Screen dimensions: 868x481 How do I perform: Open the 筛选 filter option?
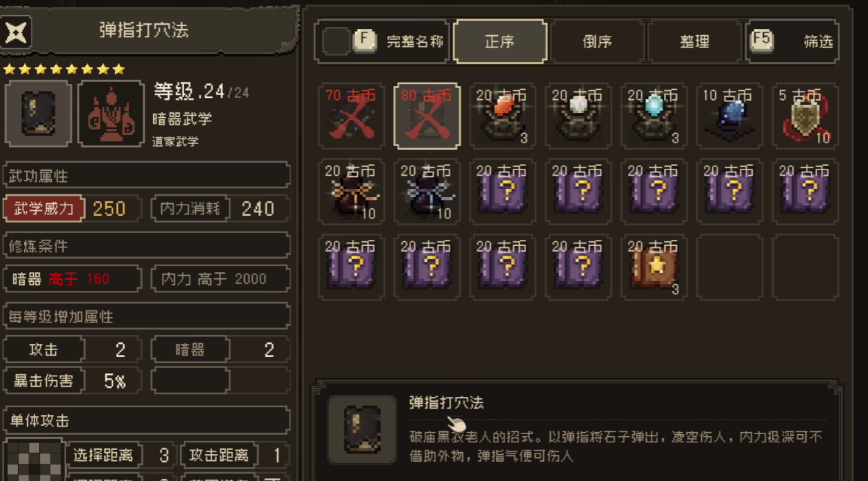click(x=793, y=41)
